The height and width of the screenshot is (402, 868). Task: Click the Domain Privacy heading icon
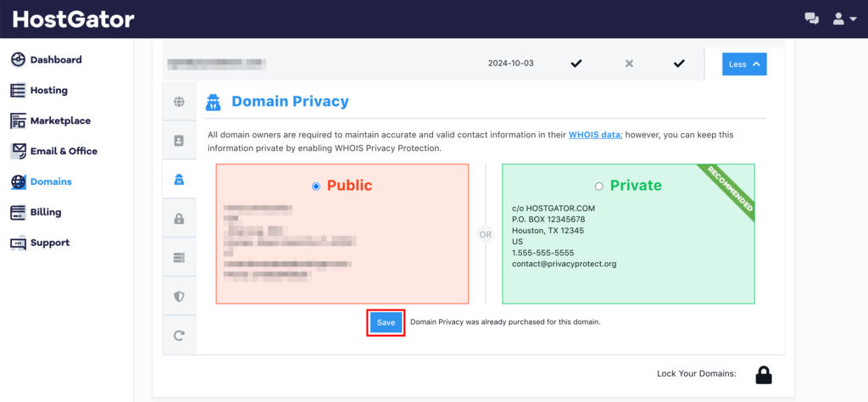click(x=213, y=102)
